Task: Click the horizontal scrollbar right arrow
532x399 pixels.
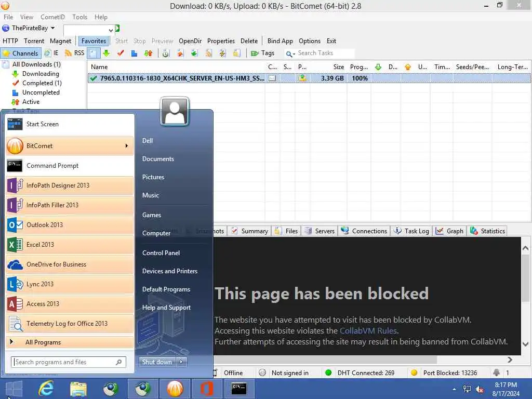Action: pyautogui.click(x=510, y=360)
